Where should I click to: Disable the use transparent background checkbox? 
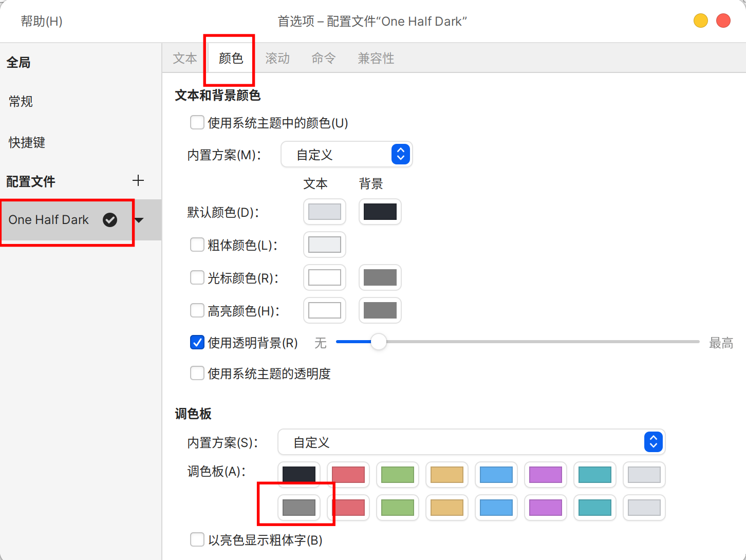pyautogui.click(x=197, y=343)
